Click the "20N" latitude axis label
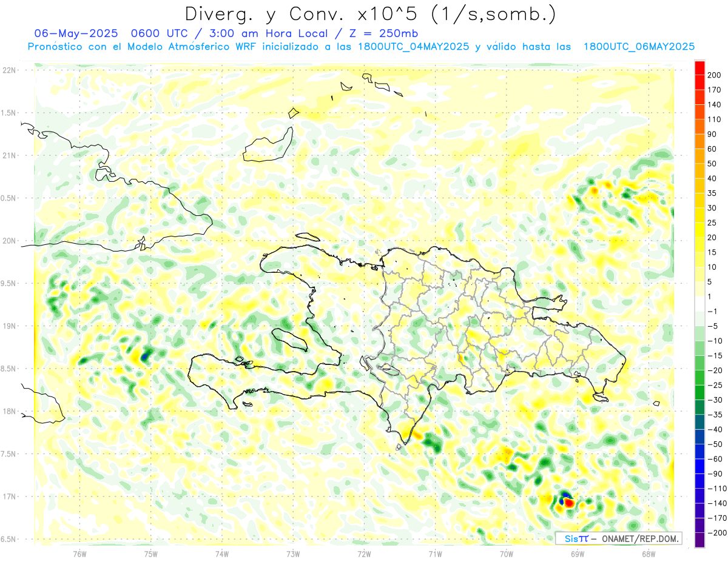Image resolution: width=728 pixels, height=562 pixels. [x=9, y=241]
